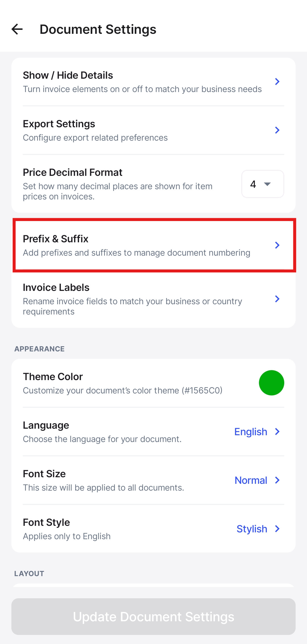Tap the Prefix & Suffix chevron
The image size is (307, 644).
coord(277,245)
